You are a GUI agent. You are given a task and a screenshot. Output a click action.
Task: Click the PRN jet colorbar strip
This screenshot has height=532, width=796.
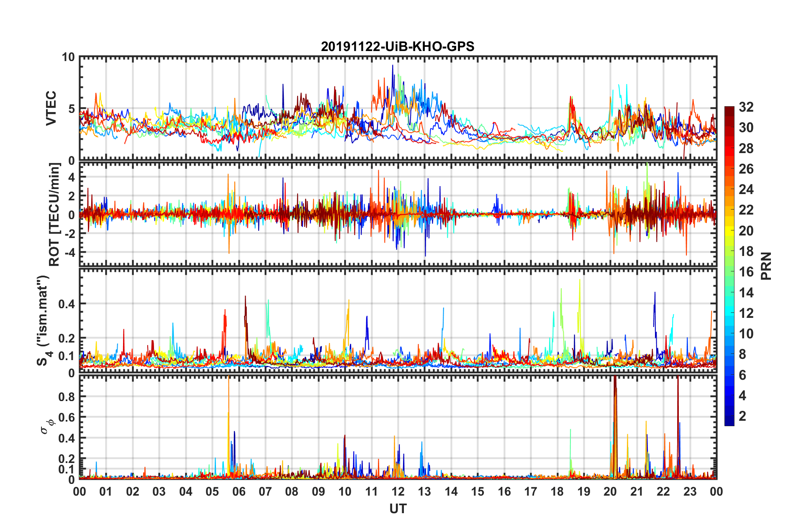click(729, 266)
